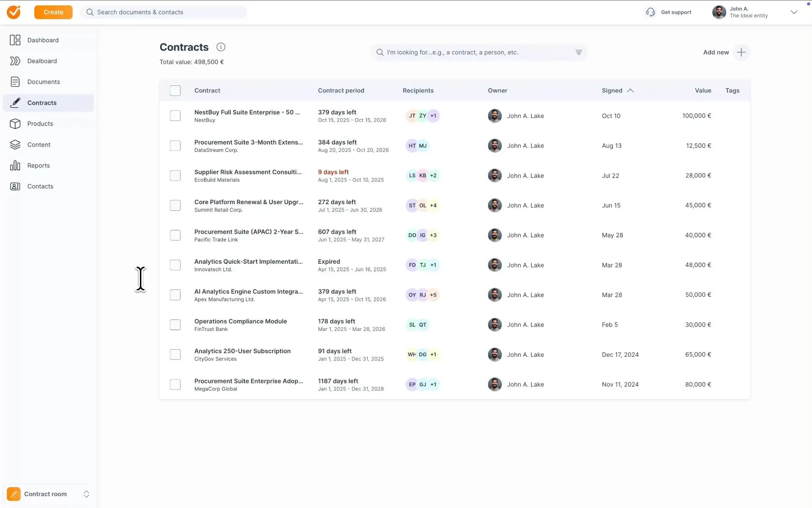
Task: Click the +5 recipients badge
Action: point(433,295)
